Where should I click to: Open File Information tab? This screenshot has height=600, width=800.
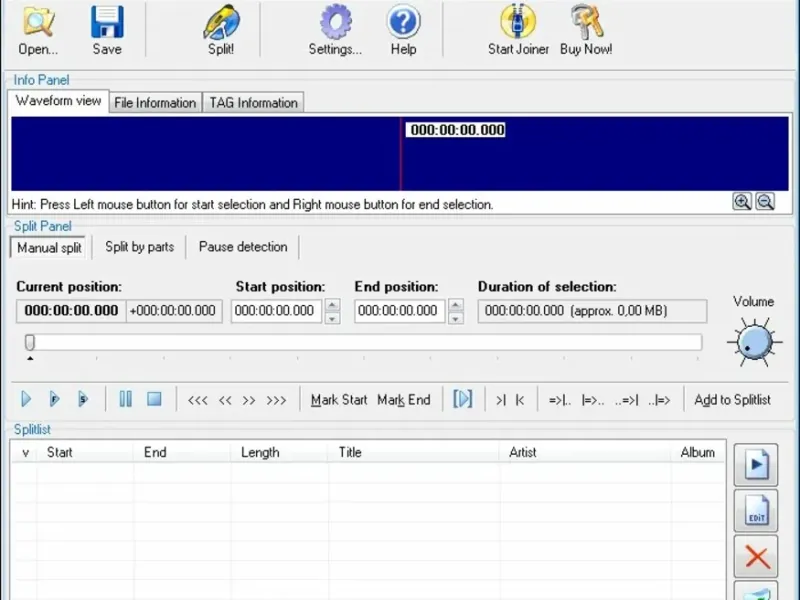pos(155,103)
